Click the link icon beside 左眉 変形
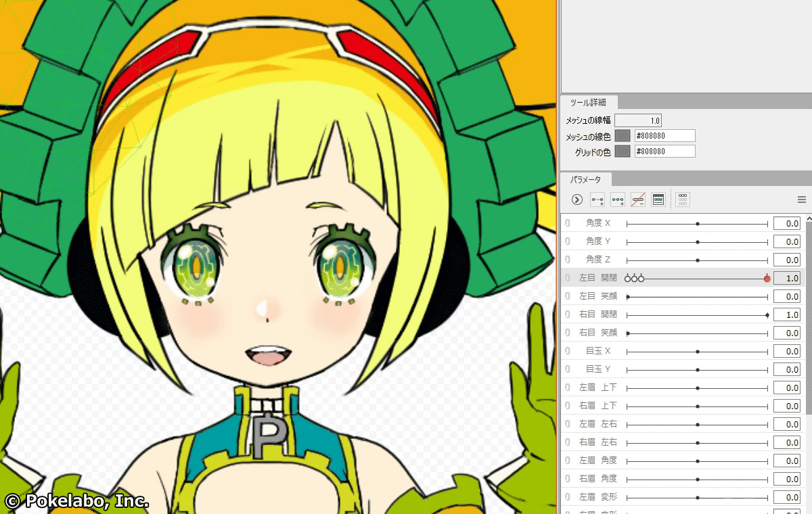Viewport: 812px width, 514px height. click(x=567, y=497)
